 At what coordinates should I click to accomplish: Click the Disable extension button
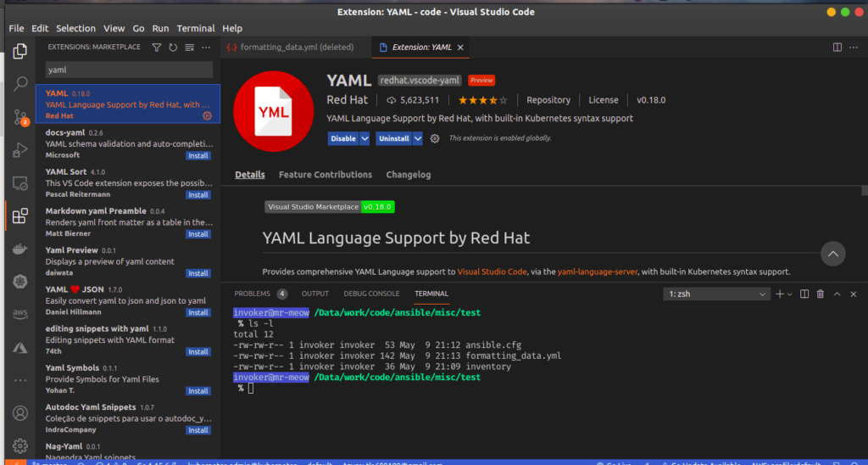point(343,138)
